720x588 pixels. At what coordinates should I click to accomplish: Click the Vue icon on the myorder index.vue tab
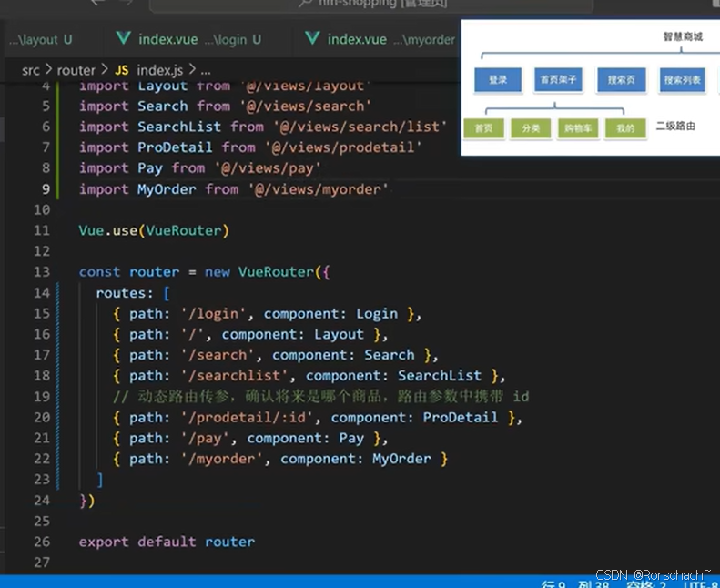312,38
